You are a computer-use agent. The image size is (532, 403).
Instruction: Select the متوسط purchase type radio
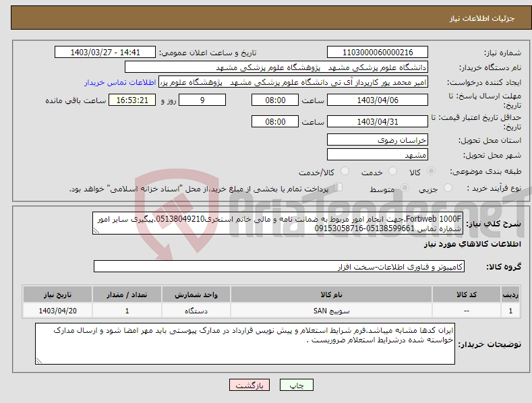[405, 188]
